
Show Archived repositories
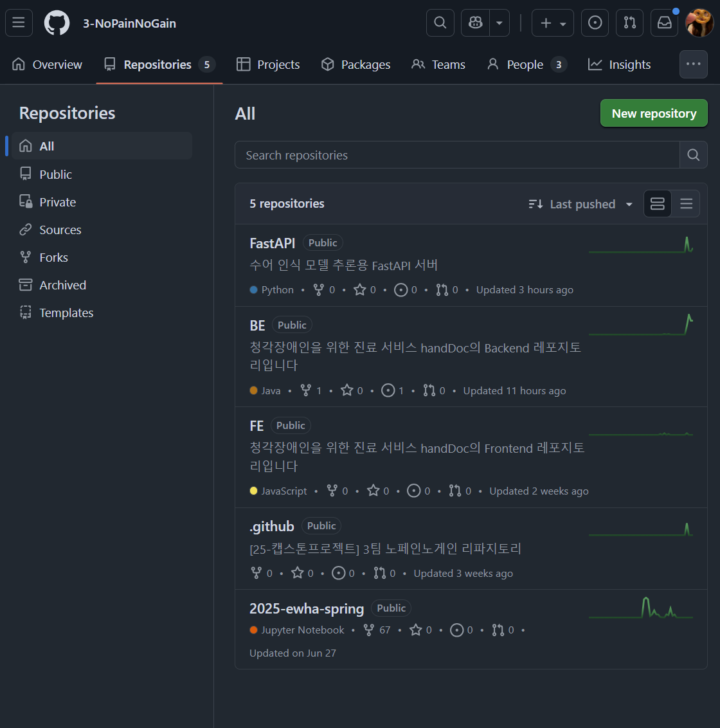click(102, 285)
